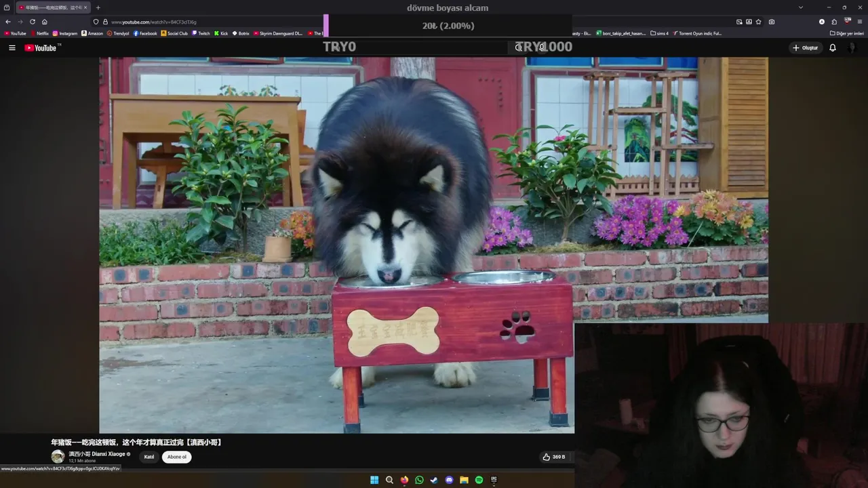Image resolution: width=868 pixels, height=488 pixels.
Task: Click the tracking protection shield icon
Action: [x=96, y=22]
